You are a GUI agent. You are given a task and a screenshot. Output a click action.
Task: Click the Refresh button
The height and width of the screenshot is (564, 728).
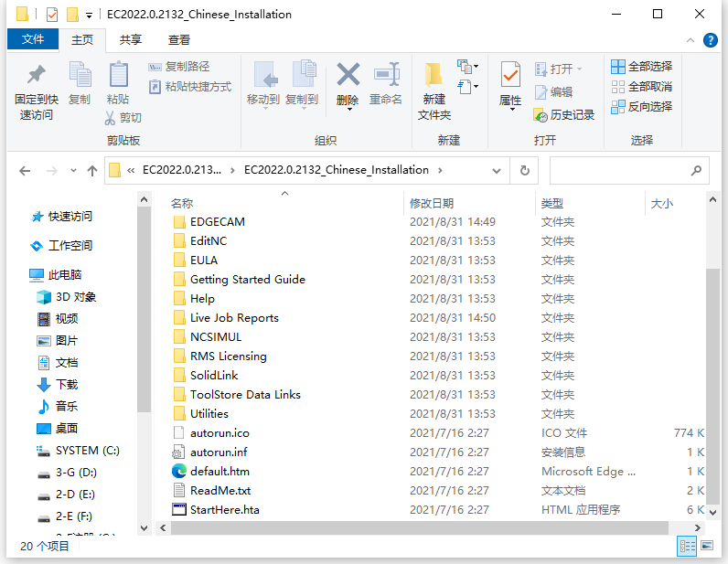[x=525, y=171]
